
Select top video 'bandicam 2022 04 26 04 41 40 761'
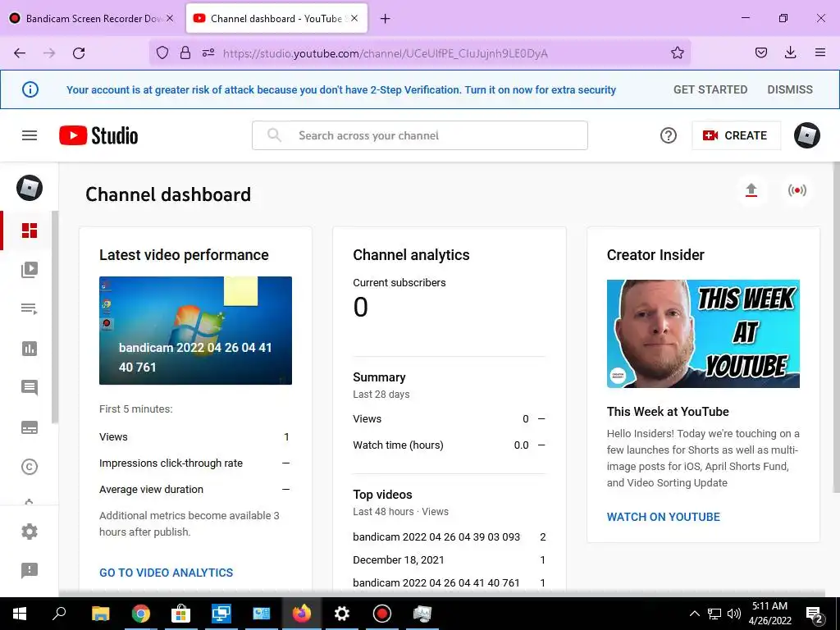click(x=436, y=583)
